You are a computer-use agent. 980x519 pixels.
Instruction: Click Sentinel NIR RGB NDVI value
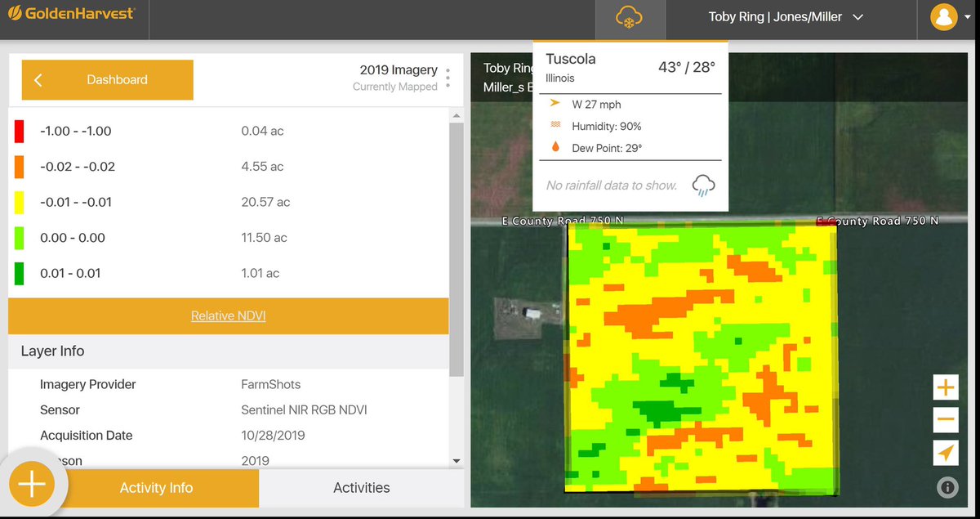click(304, 409)
